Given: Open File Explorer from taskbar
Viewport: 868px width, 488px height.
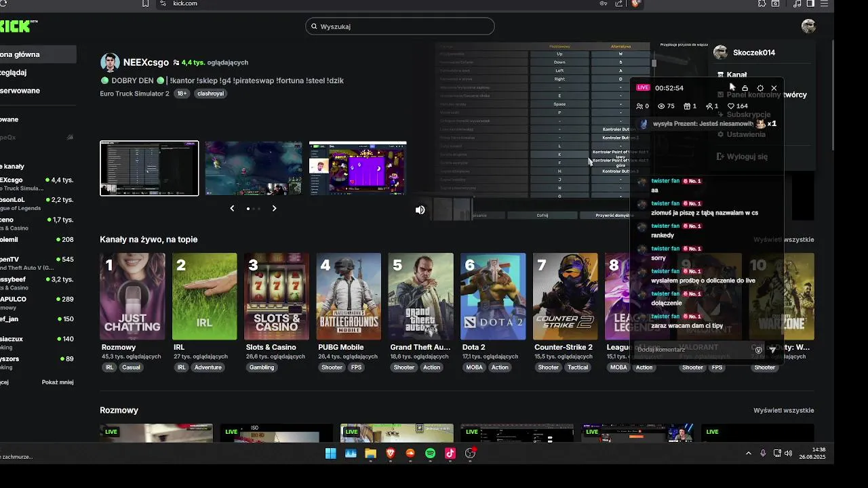Looking at the screenshot, I should pyautogui.click(x=370, y=453).
